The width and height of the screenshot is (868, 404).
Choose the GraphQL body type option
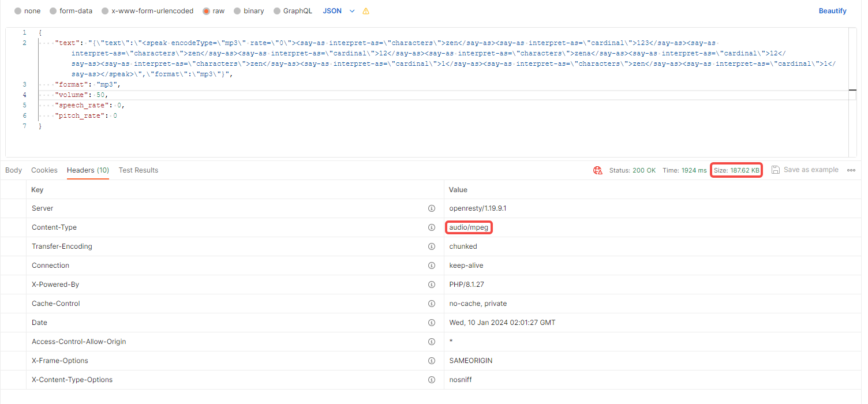coord(278,11)
